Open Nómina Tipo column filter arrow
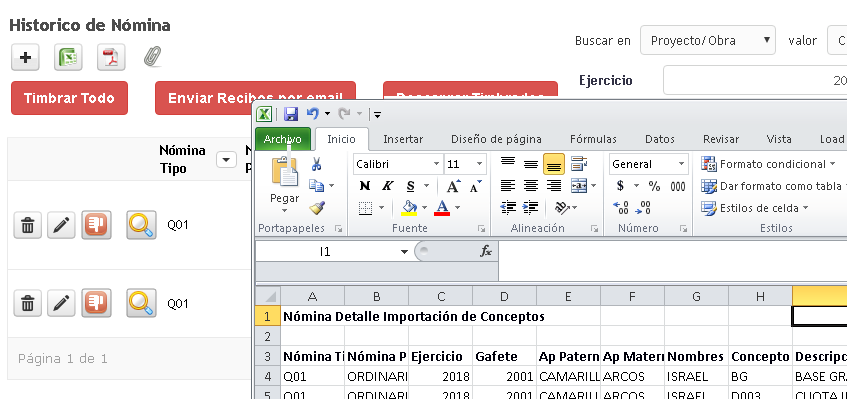Image resolution: width=847 pixels, height=399 pixels. [226, 159]
